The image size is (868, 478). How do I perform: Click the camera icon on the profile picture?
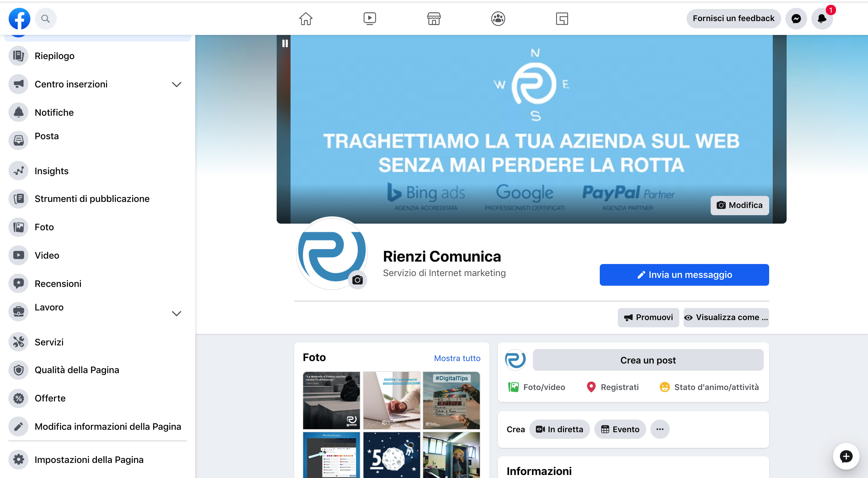[x=358, y=279]
